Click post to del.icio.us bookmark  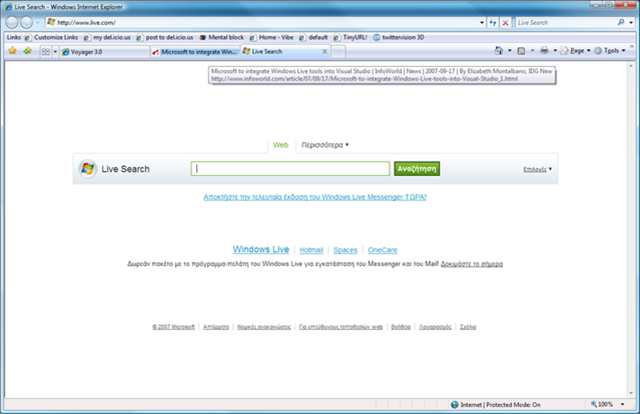[165, 37]
